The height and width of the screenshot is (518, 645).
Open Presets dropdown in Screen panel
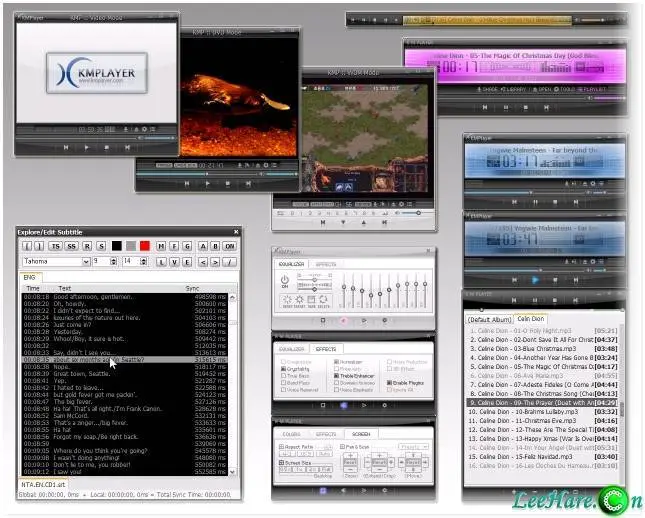click(x=413, y=447)
